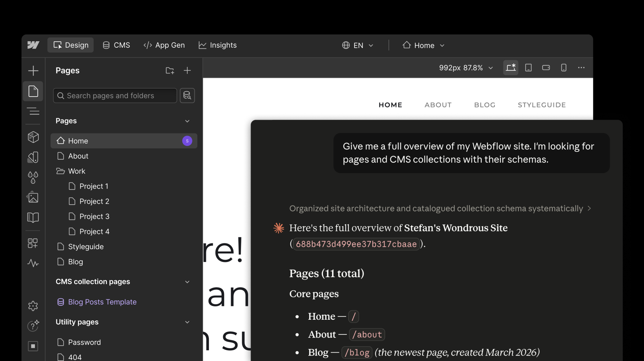Select the Home page in list
This screenshot has height=361, width=644.
click(124, 141)
